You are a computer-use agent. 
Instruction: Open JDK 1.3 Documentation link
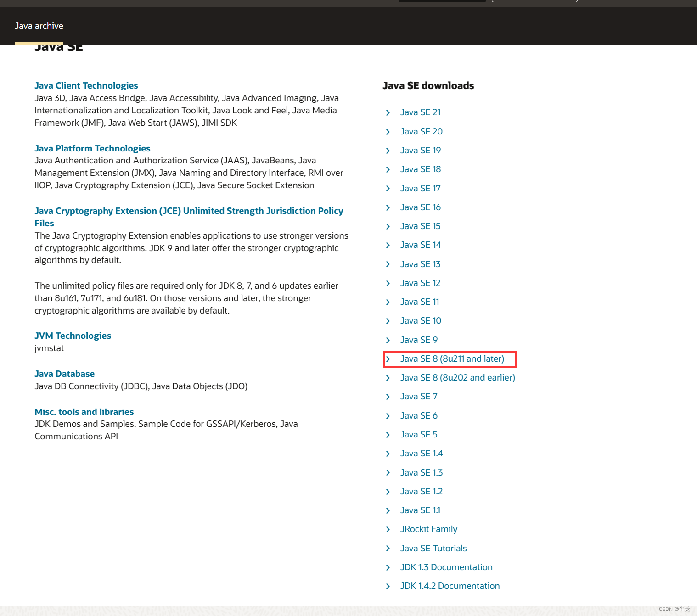pos(446,567)
